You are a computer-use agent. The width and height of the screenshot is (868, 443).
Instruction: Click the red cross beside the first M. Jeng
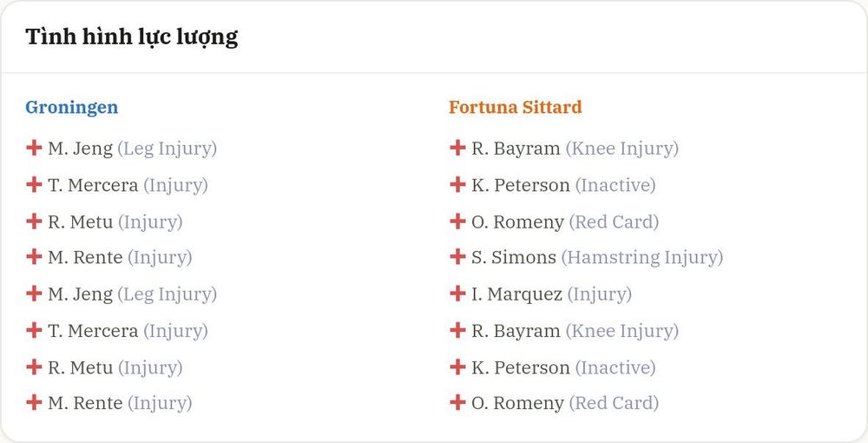pos(34,148)
